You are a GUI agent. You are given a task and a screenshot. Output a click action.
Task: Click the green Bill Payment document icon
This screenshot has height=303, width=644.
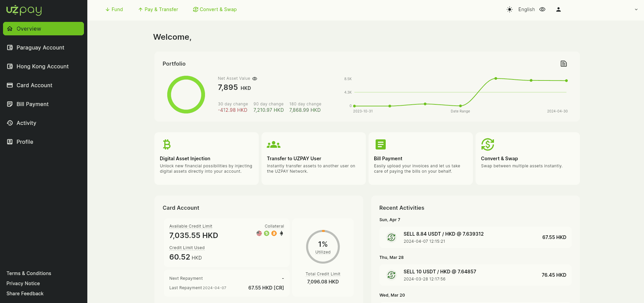click(x=380, y=144)
